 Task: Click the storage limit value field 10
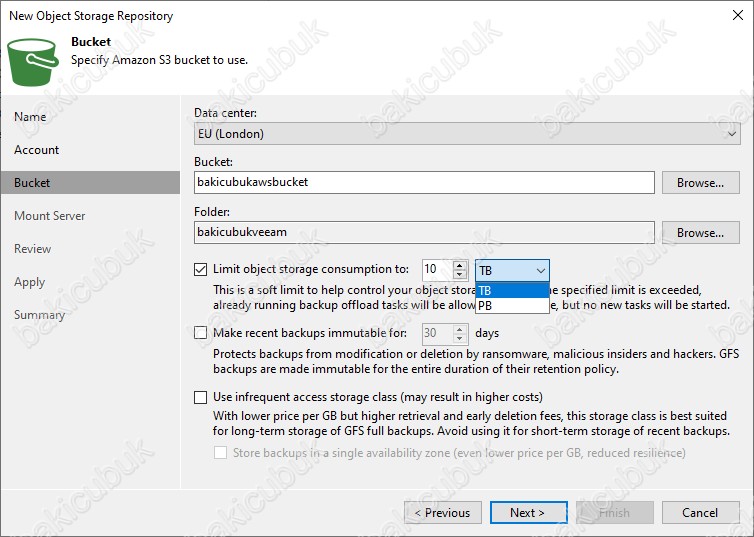(x=438, y=270)
